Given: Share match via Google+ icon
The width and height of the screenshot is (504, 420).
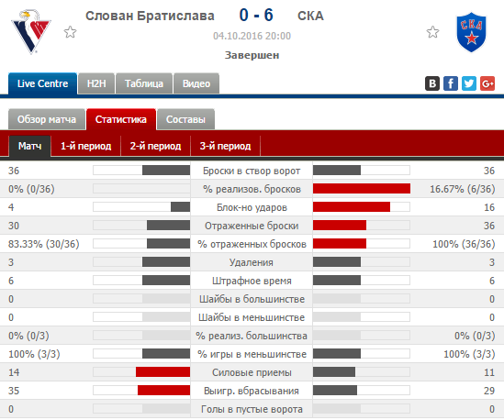Looking at the screenshot, I should tap(487, 83).
